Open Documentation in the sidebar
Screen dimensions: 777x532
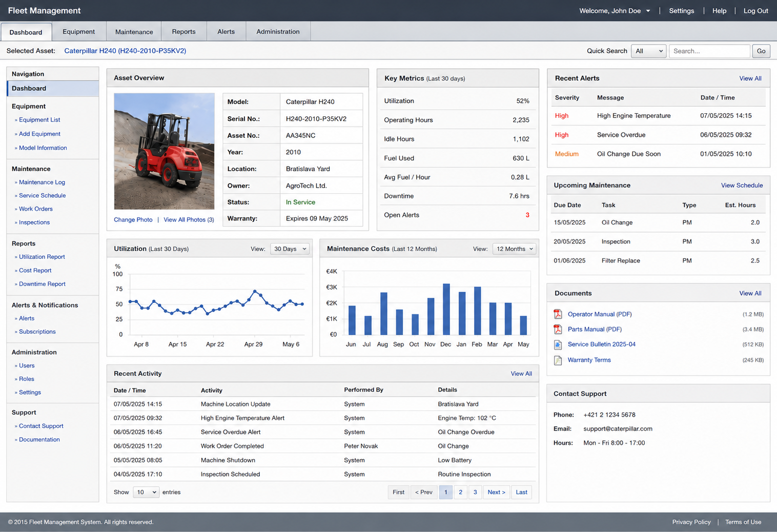pyautogui.click(x=39, y=439)
